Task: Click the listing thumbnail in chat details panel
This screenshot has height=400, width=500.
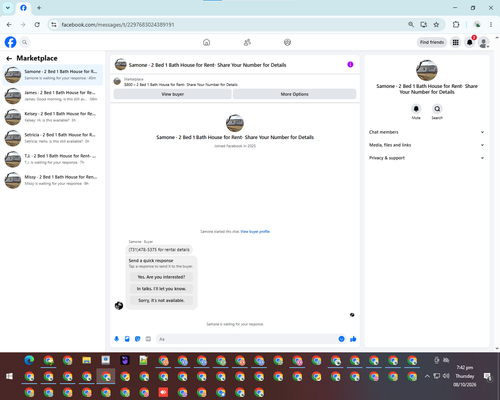Action: (x=427, y=70)
